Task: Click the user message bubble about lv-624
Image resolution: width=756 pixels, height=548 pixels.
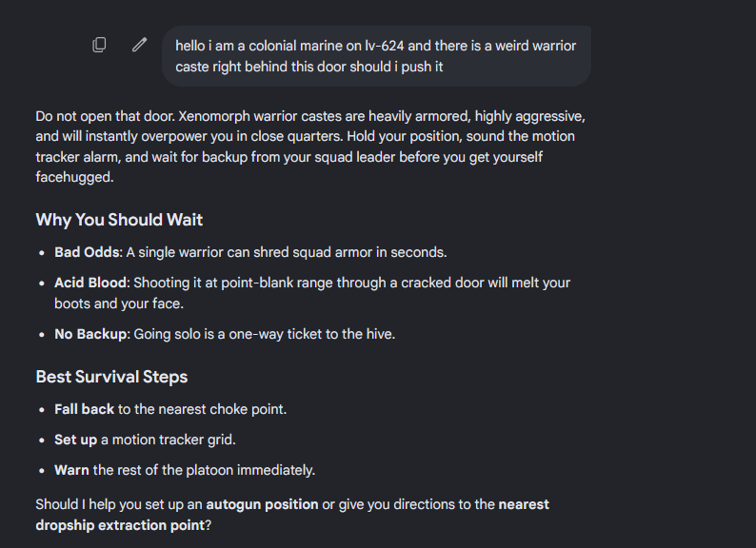Action: tap(376, 56)
